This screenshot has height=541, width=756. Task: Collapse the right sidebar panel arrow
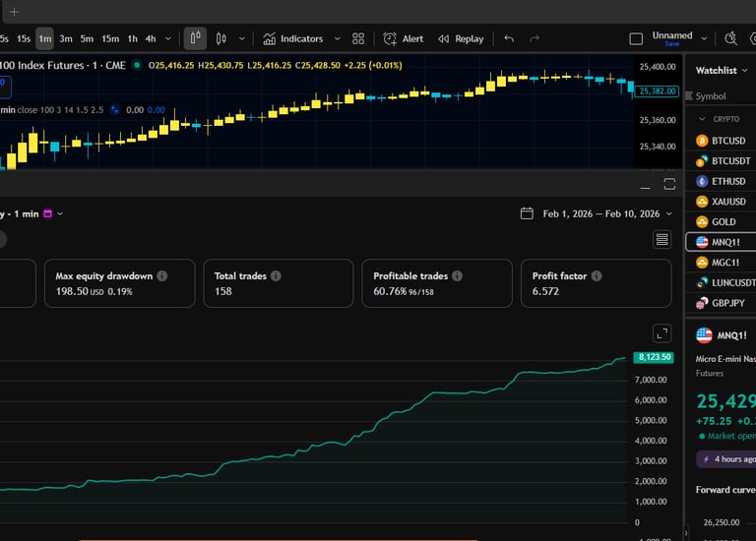click(686, 533)
